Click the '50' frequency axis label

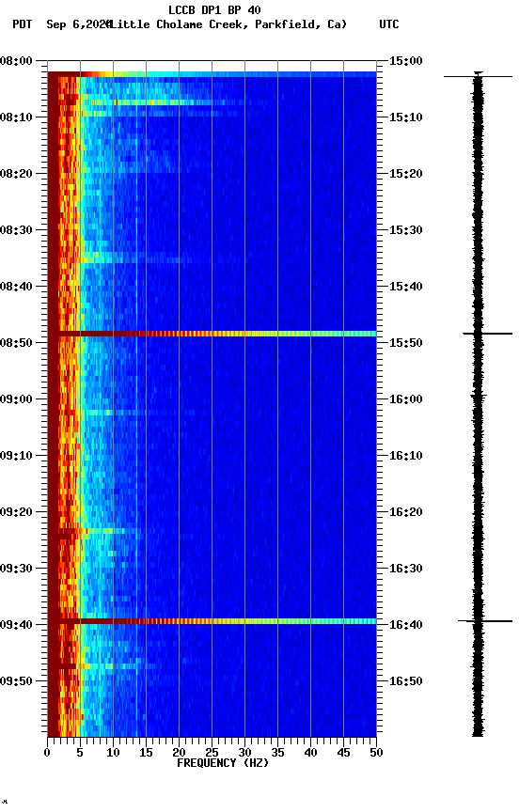[x=376, y=753]
